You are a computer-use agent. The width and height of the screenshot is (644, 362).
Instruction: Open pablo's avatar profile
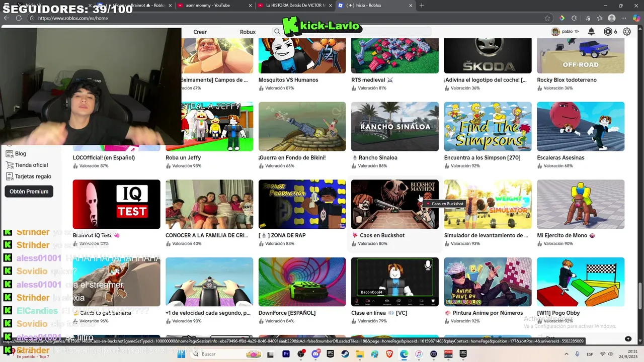[555, 32]
